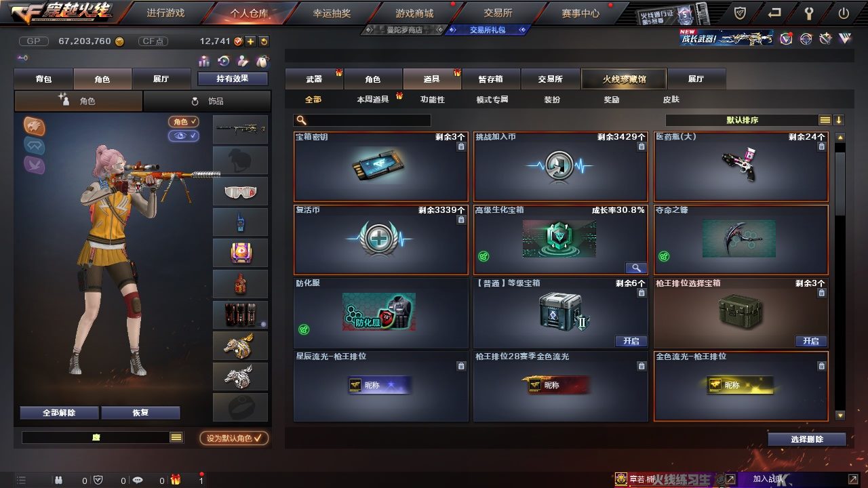Viewport: 868px width, 488px height.
Task: Toggle the sort direction arrow
Action: (x=839, y=120)
